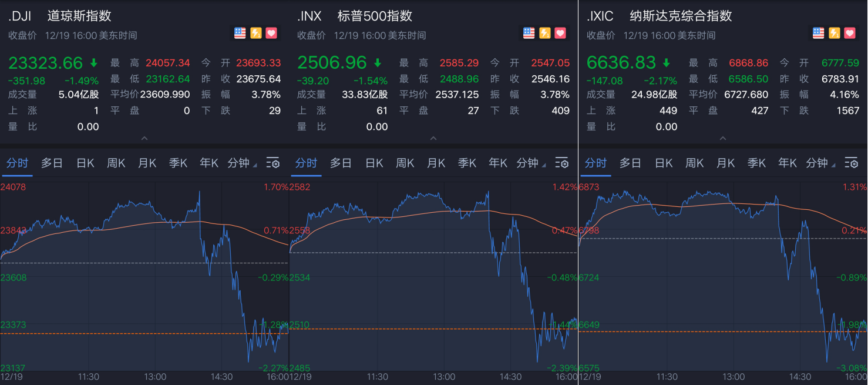Click the Dow volume 5.04亿股
This screenshot has width=868, height=385.
tap(79, 95)
